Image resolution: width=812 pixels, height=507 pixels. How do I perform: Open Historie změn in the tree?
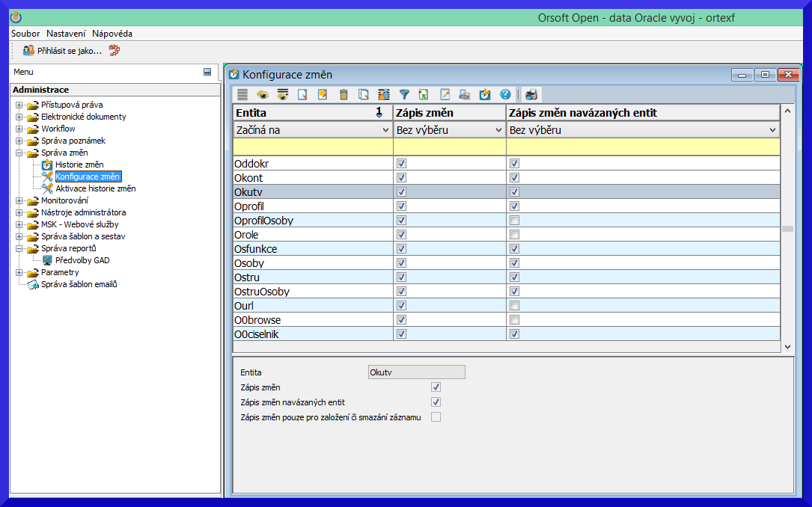pos(79,165)
